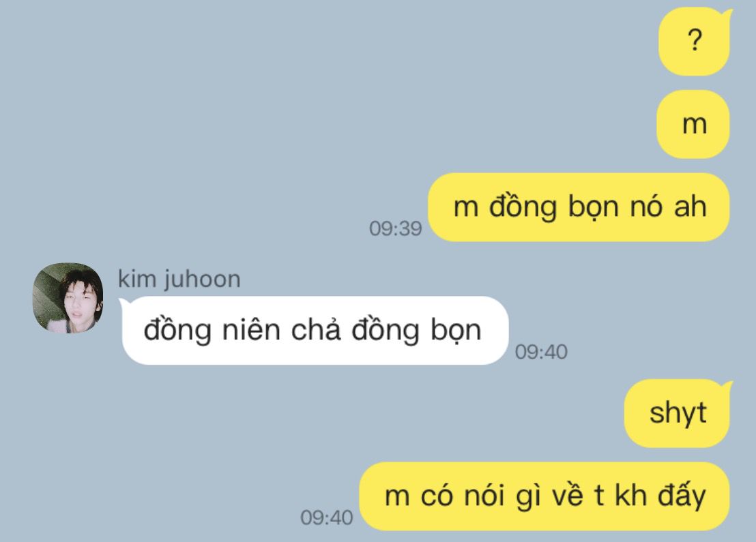756x542 pixels.
Task: Click the 09:40 timestamp beside the last yellow message
Action: tap(326, 517)
